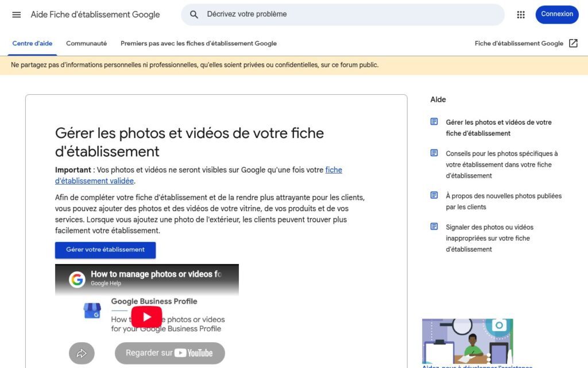Open Premiers pas avec les fiches d'établissement tab
This screenshot has width=588, height=368.
coord(198,43)
